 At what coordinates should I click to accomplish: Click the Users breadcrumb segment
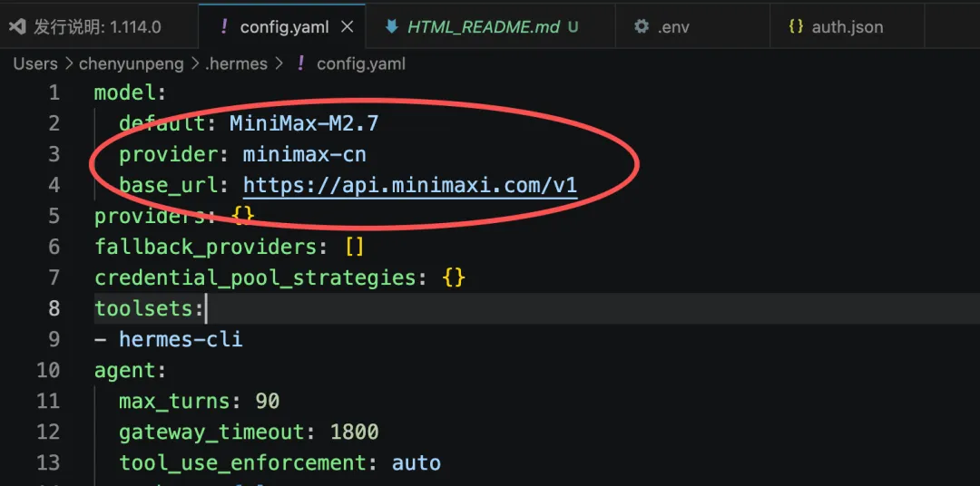pyautogui.click(x=35, y=63)
